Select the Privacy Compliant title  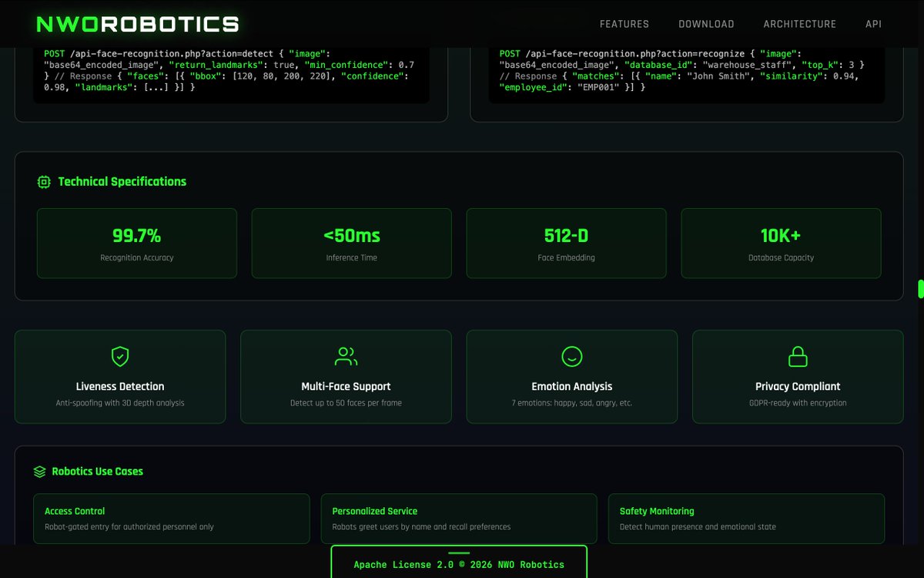798,386
